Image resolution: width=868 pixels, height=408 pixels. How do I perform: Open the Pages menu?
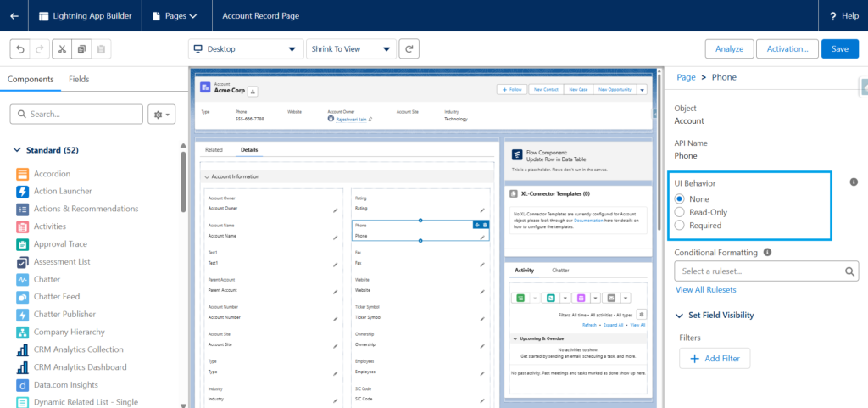click(175, 15)
